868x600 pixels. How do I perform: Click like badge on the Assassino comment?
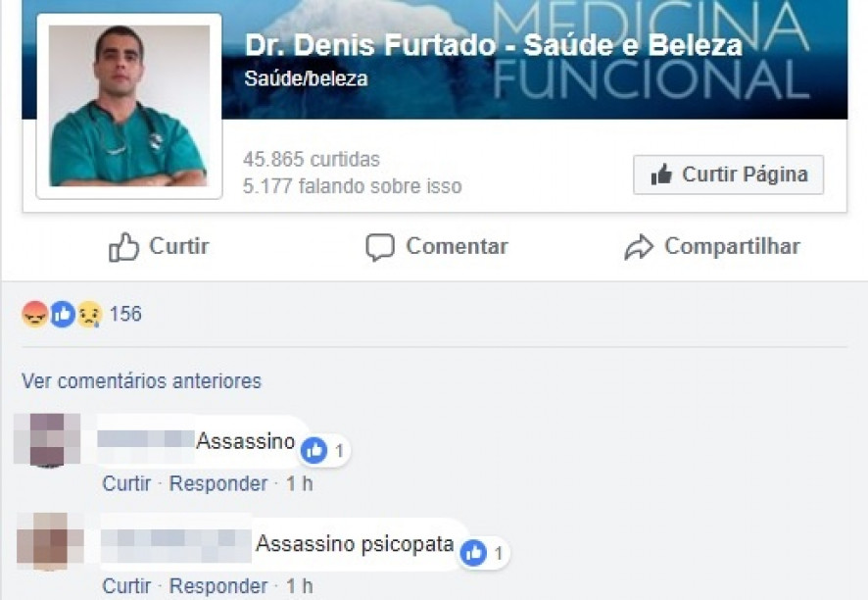tap(313, 450)
